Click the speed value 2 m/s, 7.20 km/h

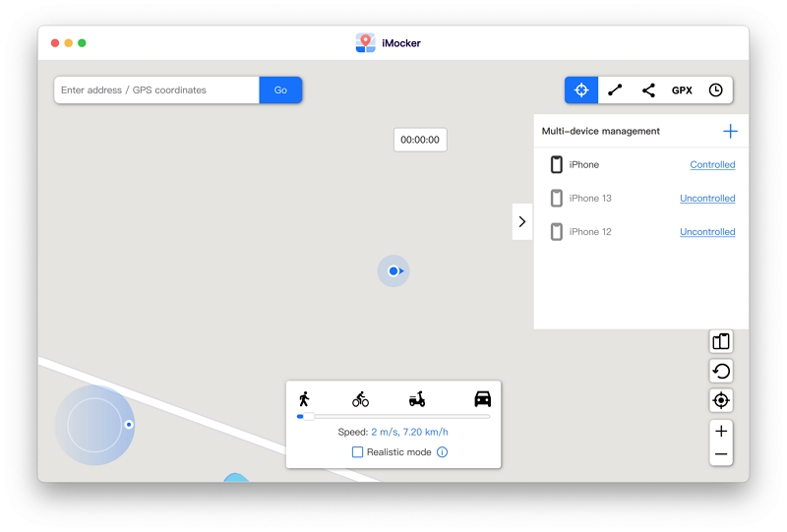click(409, 432)
